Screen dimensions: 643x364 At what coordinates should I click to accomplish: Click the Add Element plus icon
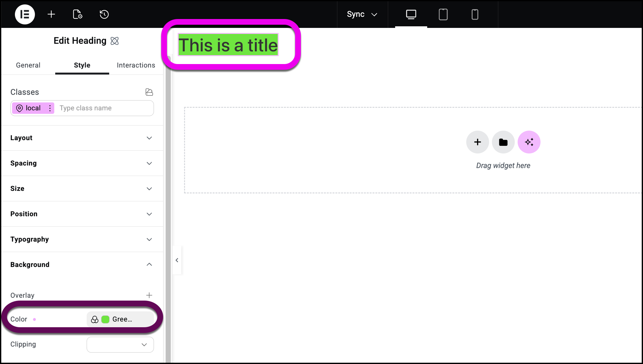click(x=51, y=14)
